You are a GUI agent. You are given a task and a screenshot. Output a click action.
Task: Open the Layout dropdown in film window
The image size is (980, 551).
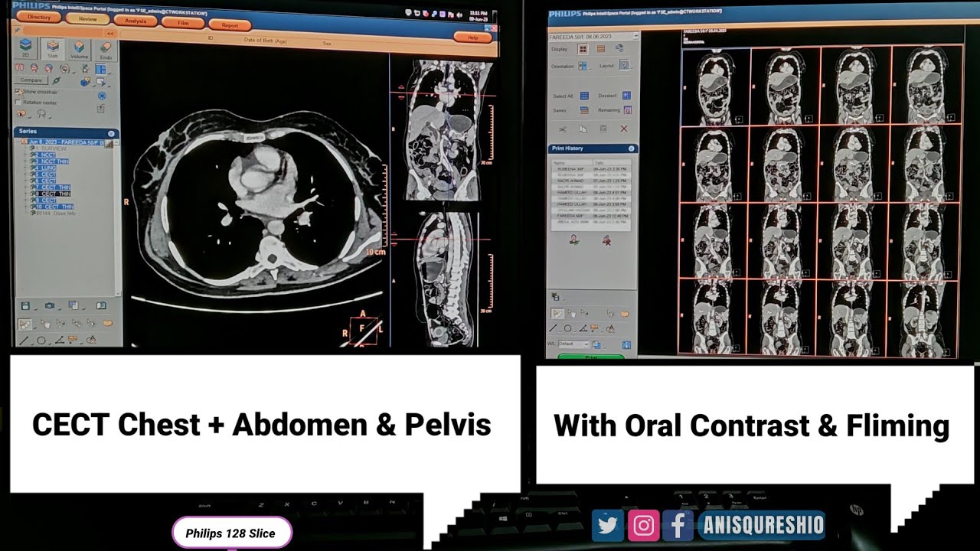(625, 66)
